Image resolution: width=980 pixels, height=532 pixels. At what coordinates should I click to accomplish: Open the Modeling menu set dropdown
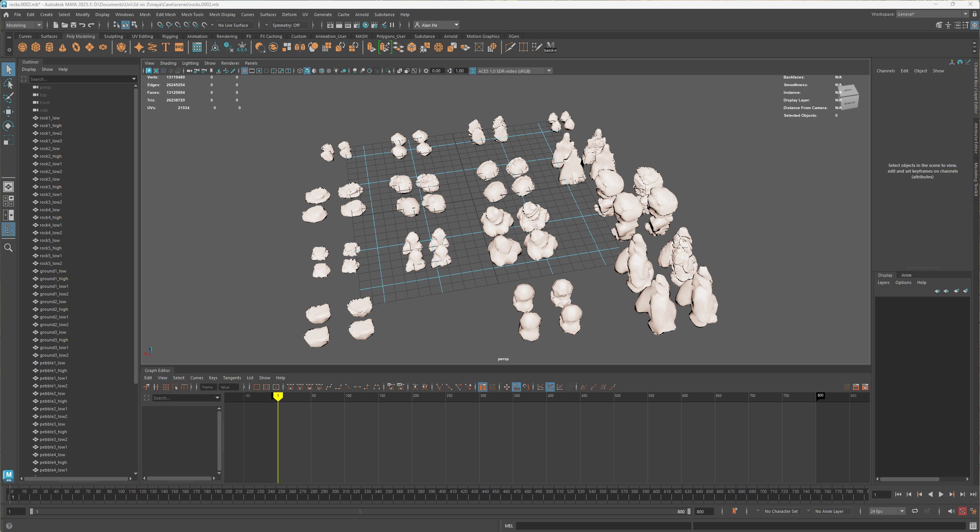click(24, 25)
